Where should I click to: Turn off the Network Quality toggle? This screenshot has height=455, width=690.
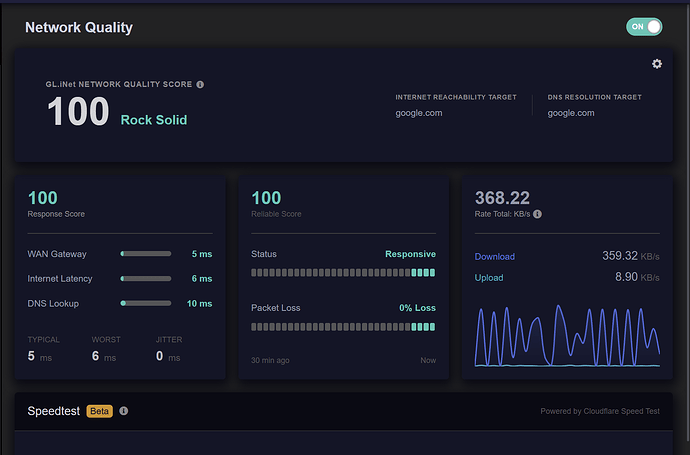(x=644, y=27)
